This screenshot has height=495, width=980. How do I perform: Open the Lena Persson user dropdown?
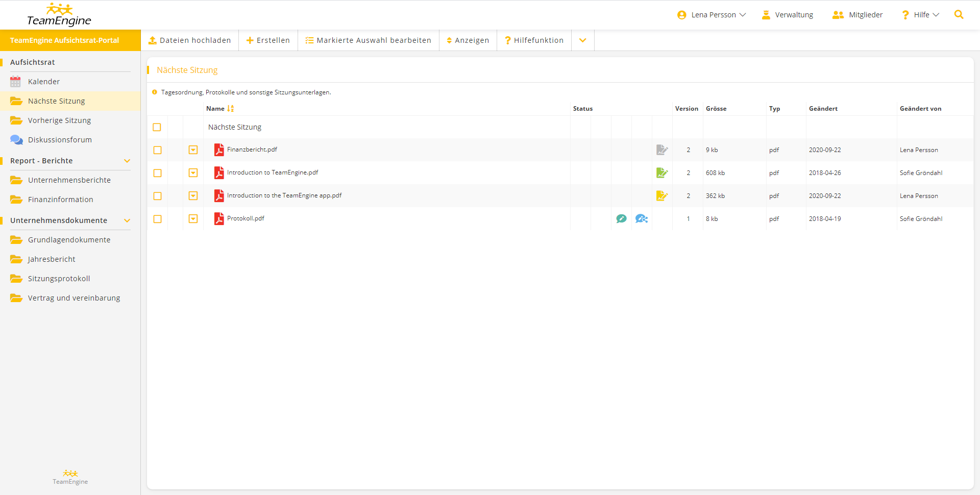point(712,15)
